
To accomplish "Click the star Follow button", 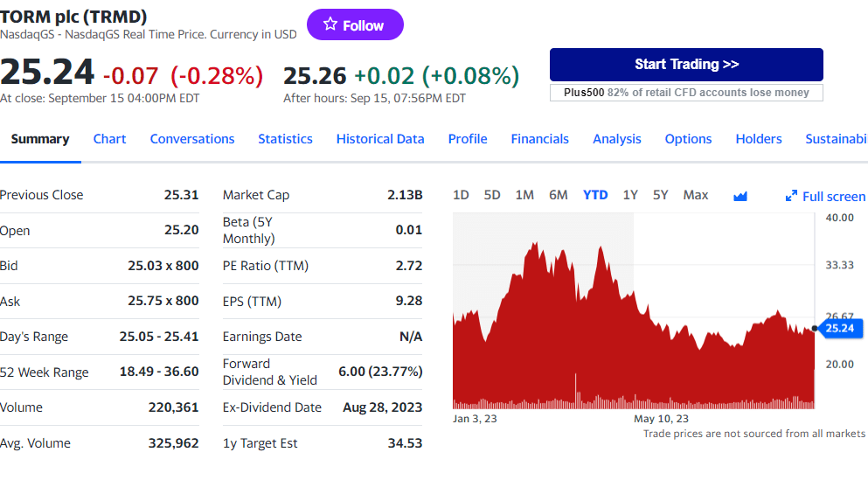I will [355, 24].
